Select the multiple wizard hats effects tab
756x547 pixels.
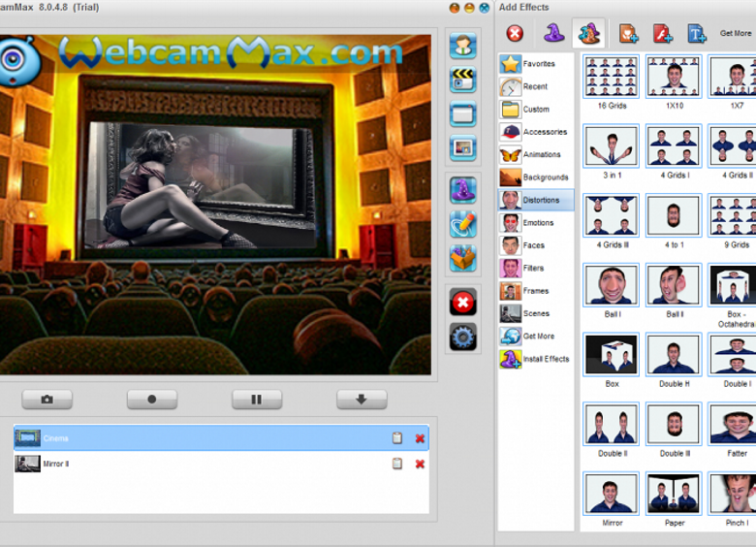(588, 33)
